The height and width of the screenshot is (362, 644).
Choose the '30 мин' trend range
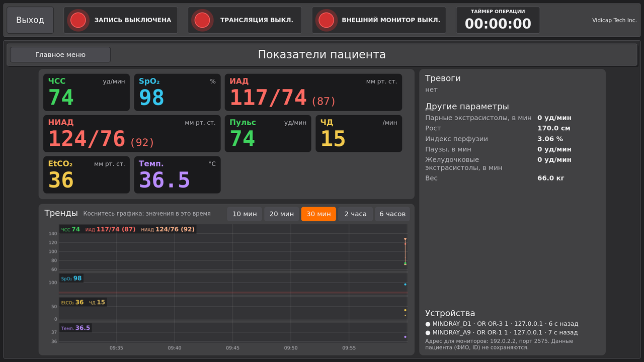tap(318, 214)
